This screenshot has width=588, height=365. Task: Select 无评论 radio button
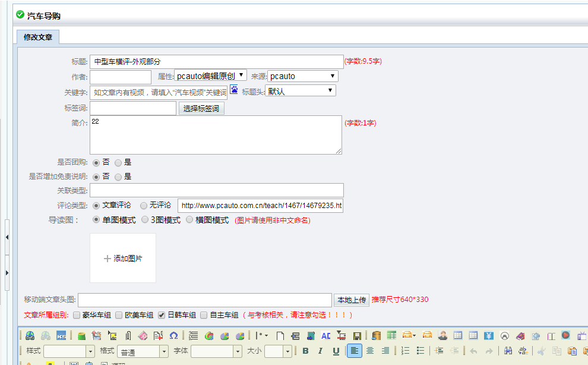(x=144, y=205)
